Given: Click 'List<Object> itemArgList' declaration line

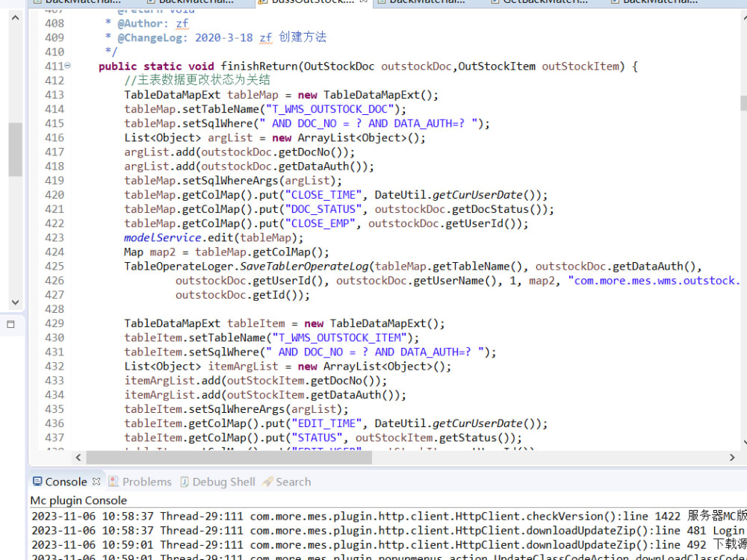Looking at the screenshot, I should (x=288, y=366).
